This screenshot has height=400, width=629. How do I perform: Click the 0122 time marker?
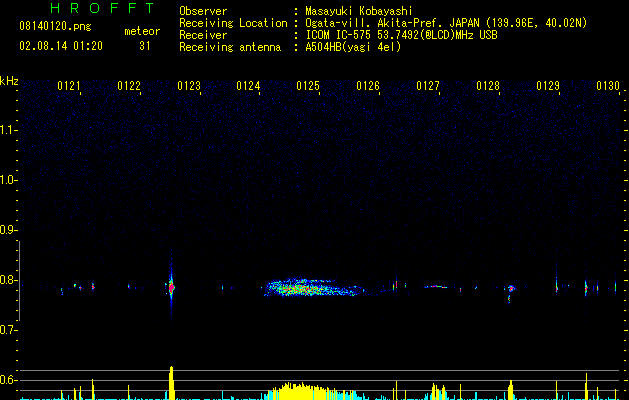[129, 86]
